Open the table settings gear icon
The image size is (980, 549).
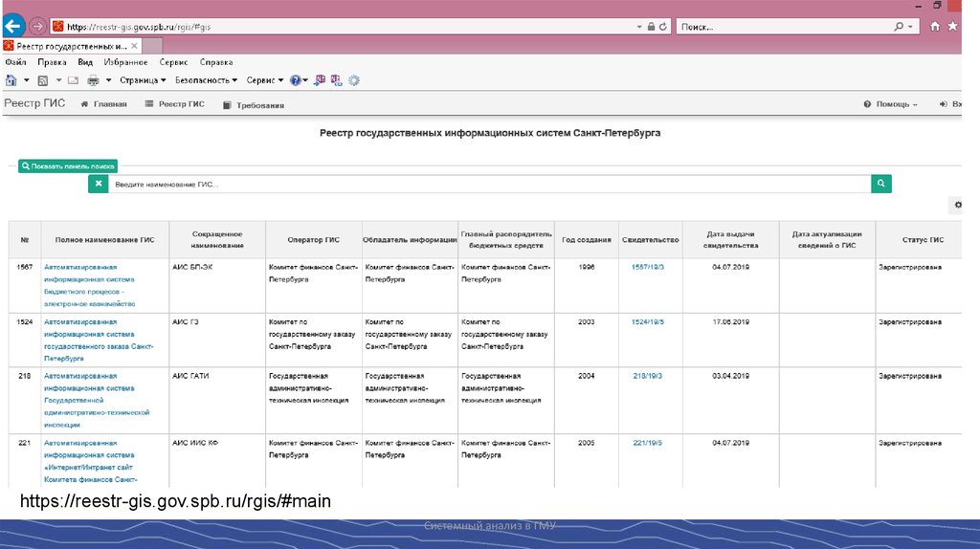coord(957,205)
